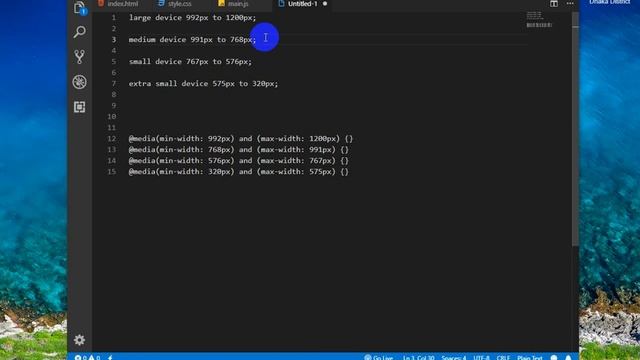Show the errors and warnings problems count
The width and height of the screenshot is (640, 360).
[x=87, y=358]
